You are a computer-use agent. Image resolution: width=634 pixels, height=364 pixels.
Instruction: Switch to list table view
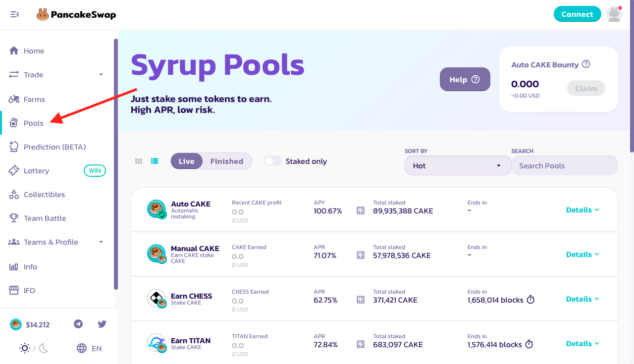(x=155, y=161)
